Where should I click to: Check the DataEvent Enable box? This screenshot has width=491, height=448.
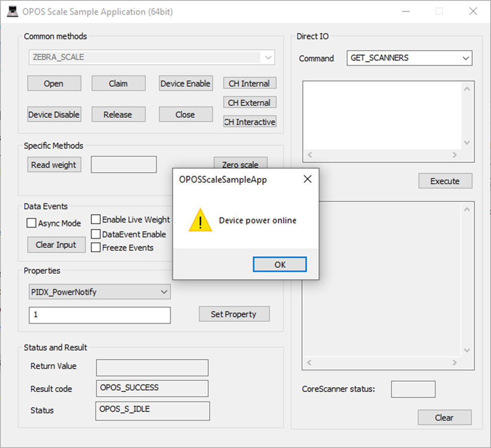[96, 234]
